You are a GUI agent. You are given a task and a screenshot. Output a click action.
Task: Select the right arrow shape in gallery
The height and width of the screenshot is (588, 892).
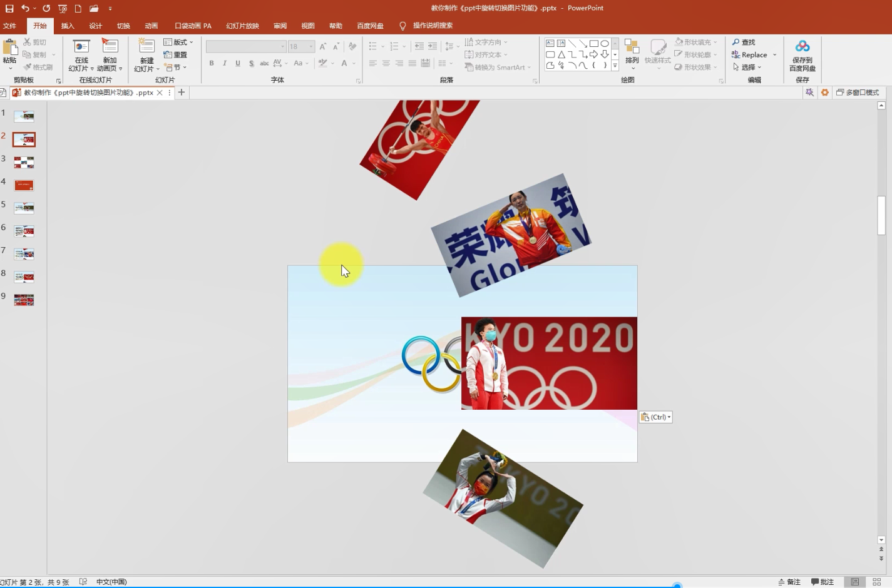(593, 54)
